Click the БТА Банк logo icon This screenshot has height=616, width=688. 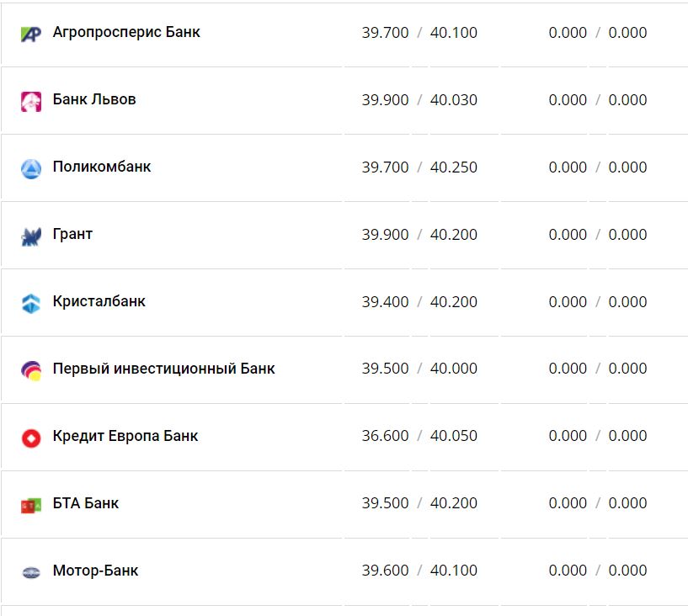click(31, 504)
